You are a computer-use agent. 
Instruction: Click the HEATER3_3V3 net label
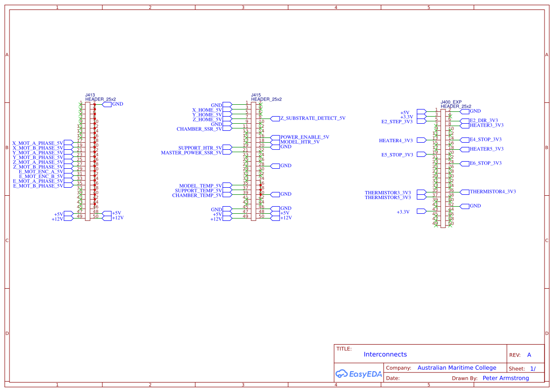point(487,126)
